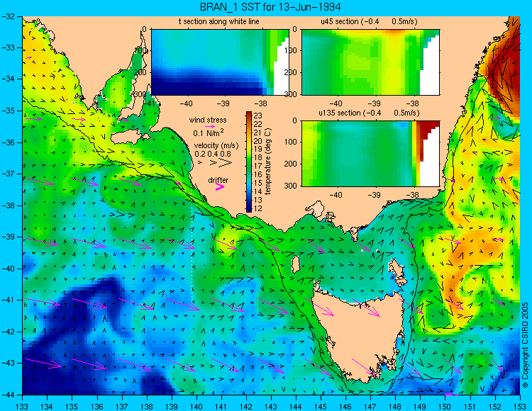Image resolution: width=532 pixels, height=411 pixels.
Task: Open the u45 velocity section inset plot
Action: pyautogui.click(x=370, y=62)
